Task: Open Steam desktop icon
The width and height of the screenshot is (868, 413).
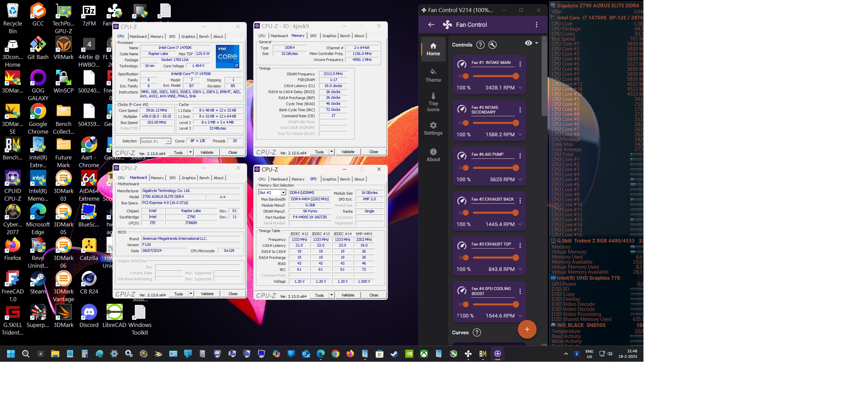Action: click(38, 283)
